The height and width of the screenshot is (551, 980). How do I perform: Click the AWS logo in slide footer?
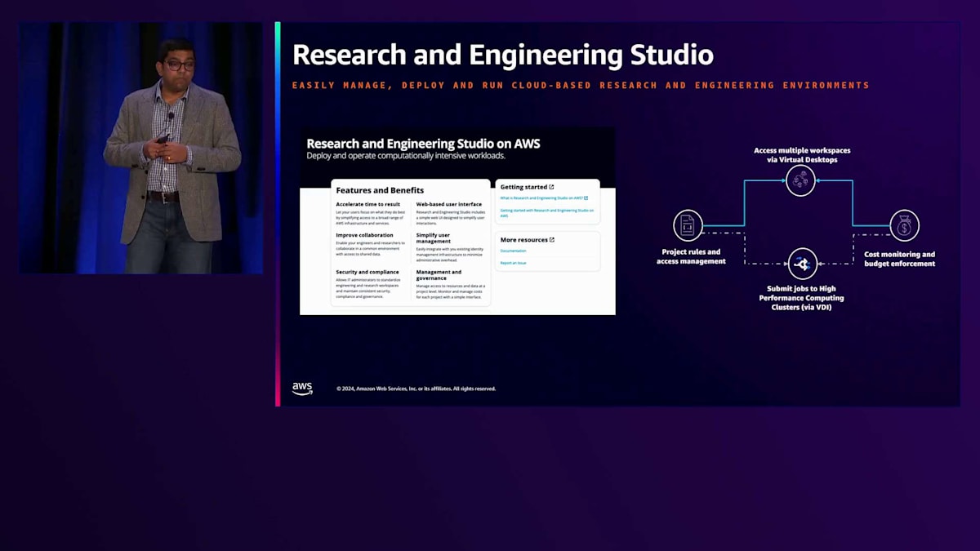click(302, 389)
